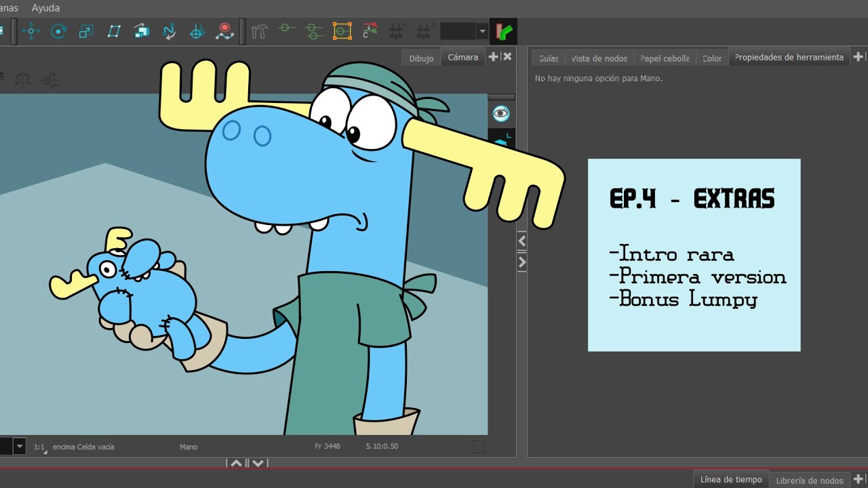868x488 pixels.
Task: Click the dark input field in the toolbar
Action: 458,31
